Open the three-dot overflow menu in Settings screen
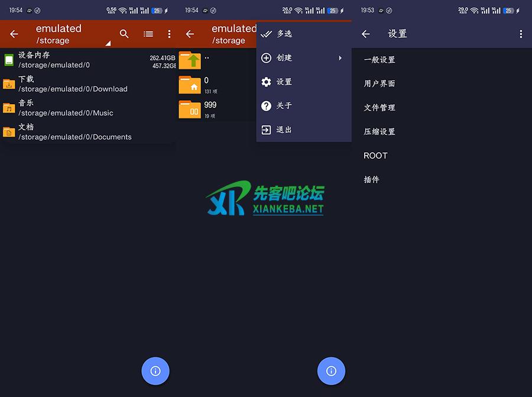532x397 pixels. [x=520, y=34]
